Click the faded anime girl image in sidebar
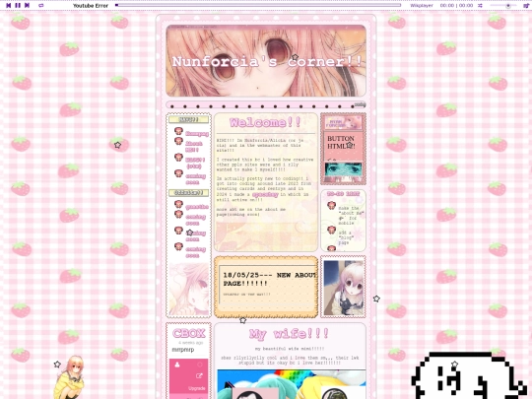This screenshot has width=532, height=399. tap(188, 290)
